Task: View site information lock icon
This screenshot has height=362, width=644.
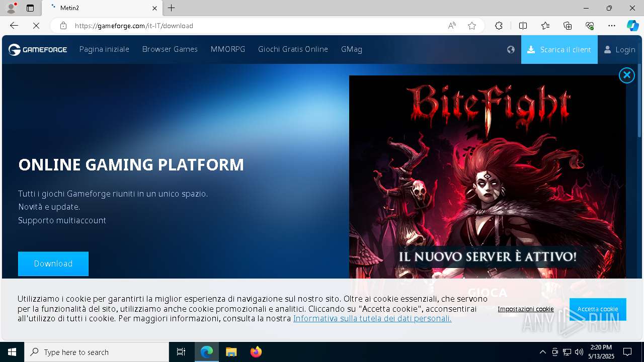Action: point(63,26)
